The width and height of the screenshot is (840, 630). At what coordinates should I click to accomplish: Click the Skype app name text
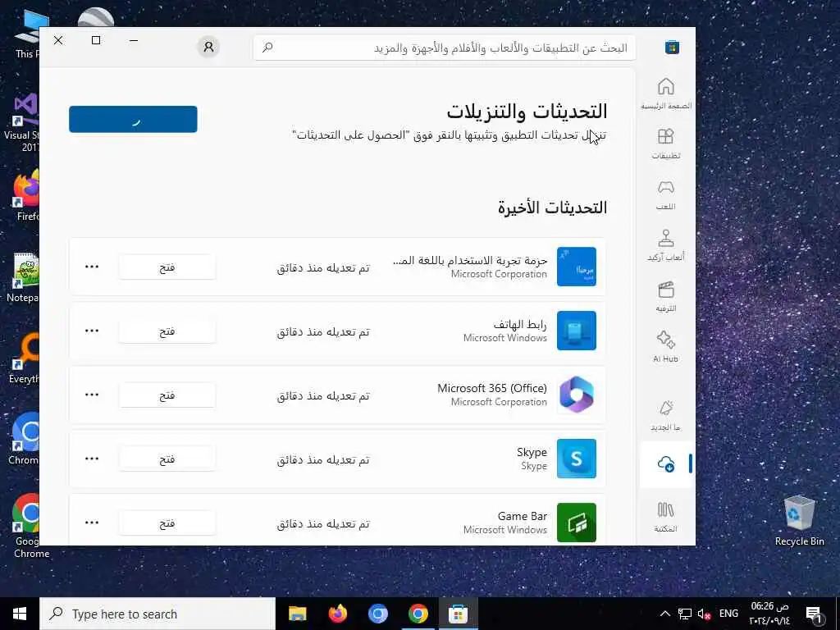click(x=532, y=452)
